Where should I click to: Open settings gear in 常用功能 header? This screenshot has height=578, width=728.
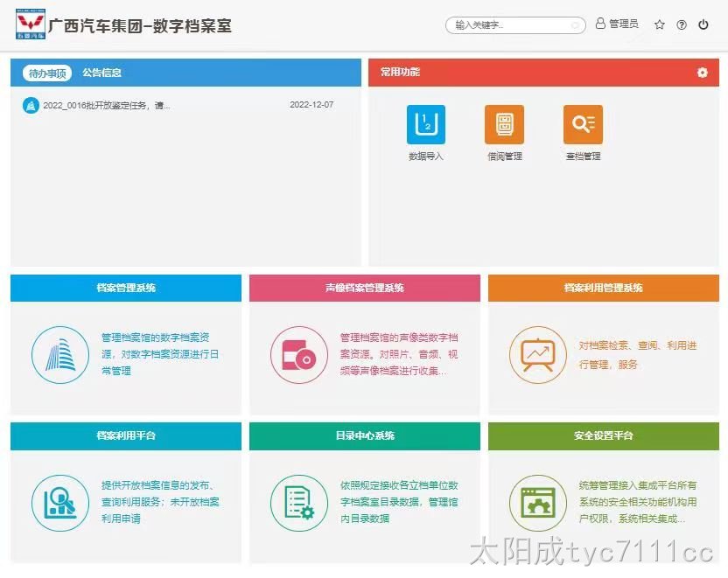[x=702, y=73]
